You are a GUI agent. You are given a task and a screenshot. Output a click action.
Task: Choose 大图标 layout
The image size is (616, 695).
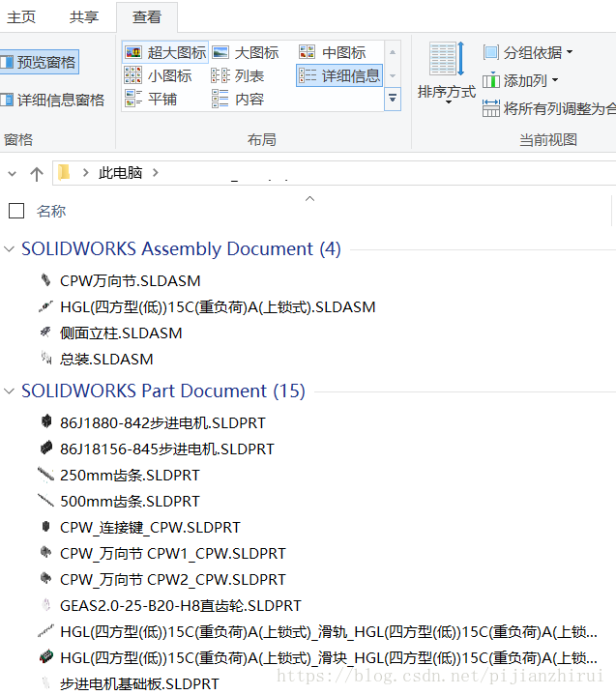tap(246, 53)
